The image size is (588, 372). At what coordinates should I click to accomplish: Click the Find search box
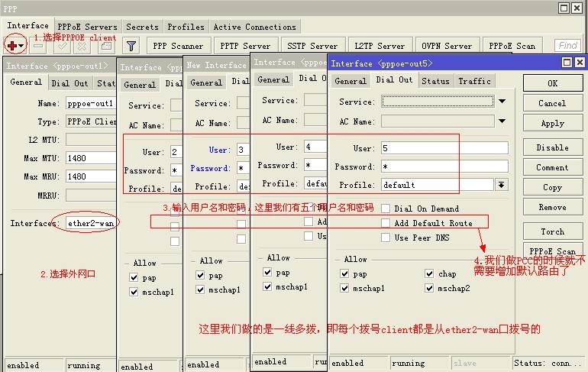tap(567, 46)
